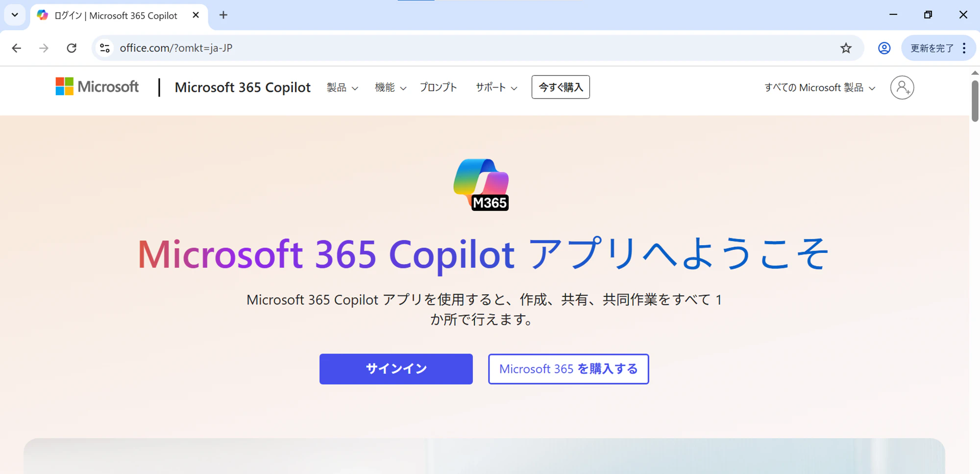Reload the page with the refresh icon
This screenshot has height=474, width=980.
point(72,48)
